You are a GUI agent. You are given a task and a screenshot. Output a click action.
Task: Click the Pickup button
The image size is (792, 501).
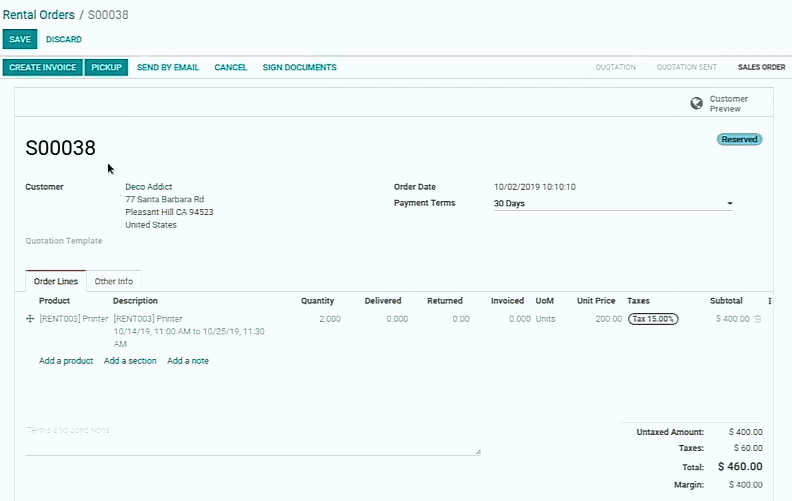coord(106,67)
